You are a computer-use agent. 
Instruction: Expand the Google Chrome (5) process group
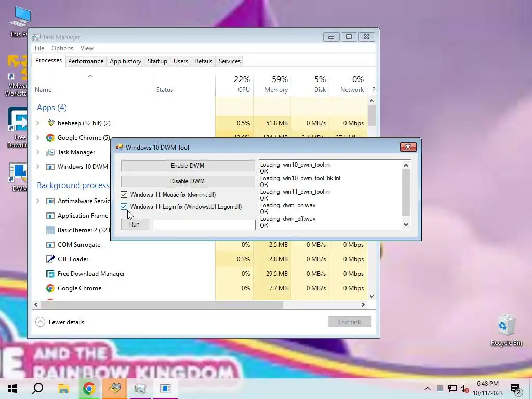pos(38,137)
